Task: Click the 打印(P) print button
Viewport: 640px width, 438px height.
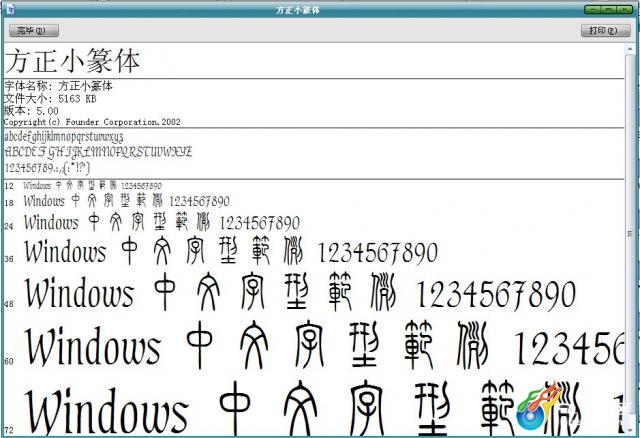Action: pos(605,30)
